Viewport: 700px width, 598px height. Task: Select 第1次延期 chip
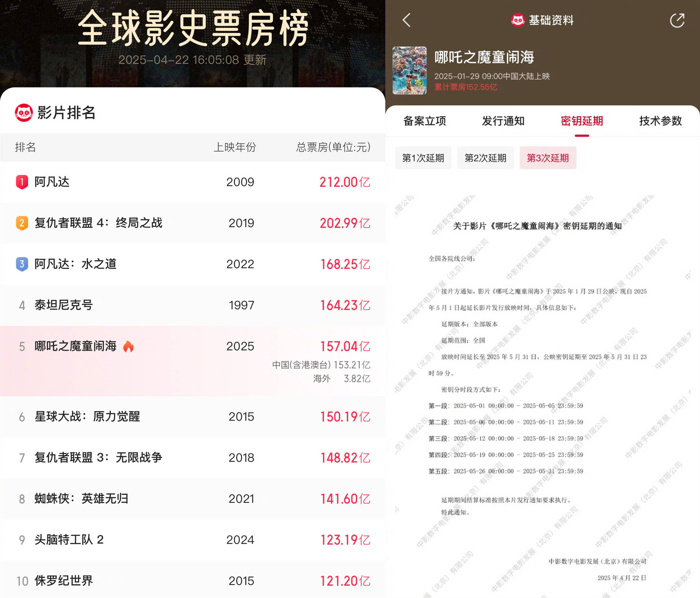pos(423,158)
